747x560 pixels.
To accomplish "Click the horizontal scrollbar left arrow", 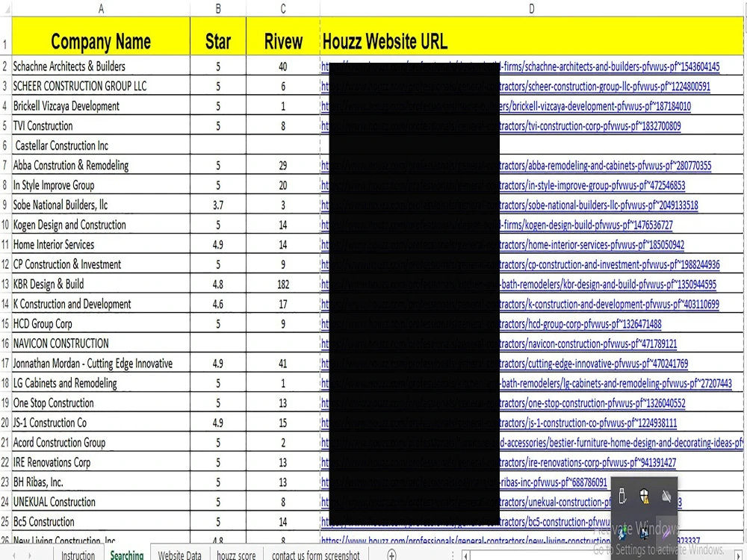I will coord(466,556).
